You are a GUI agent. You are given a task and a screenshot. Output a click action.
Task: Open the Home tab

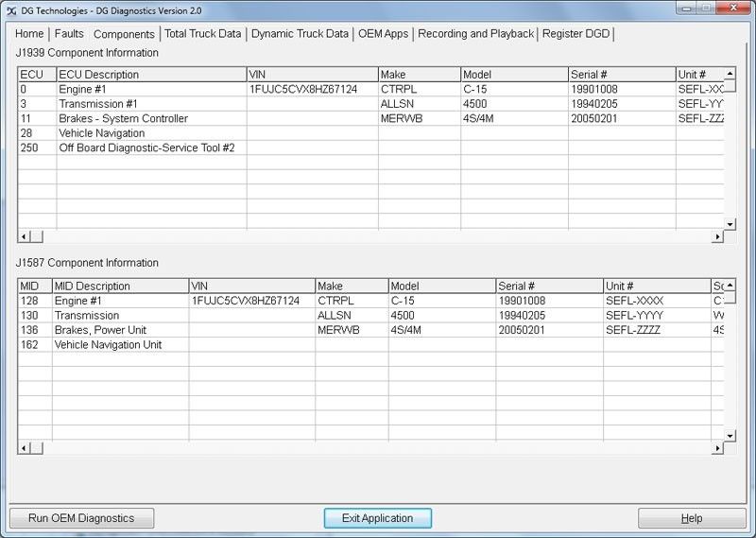click(29, 34)
